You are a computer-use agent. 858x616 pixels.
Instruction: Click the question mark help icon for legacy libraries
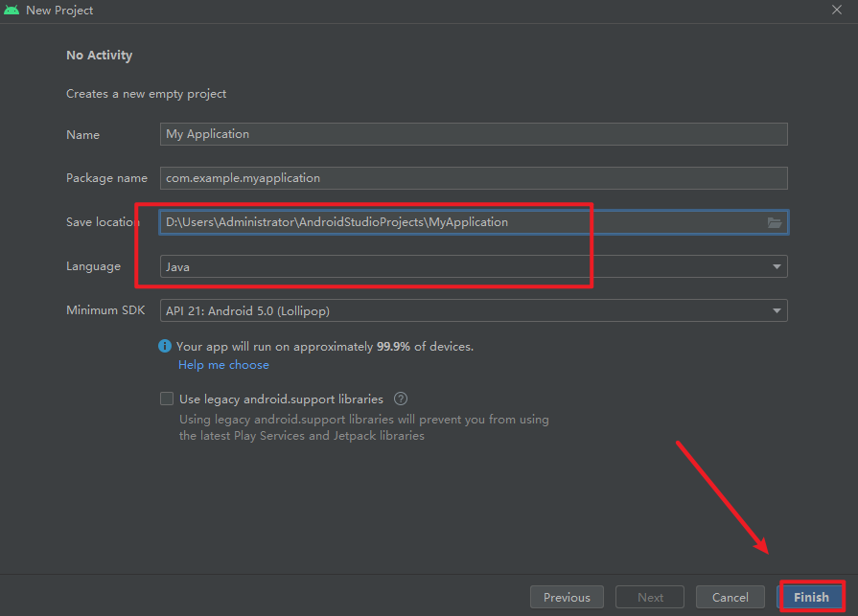(401, 399)
